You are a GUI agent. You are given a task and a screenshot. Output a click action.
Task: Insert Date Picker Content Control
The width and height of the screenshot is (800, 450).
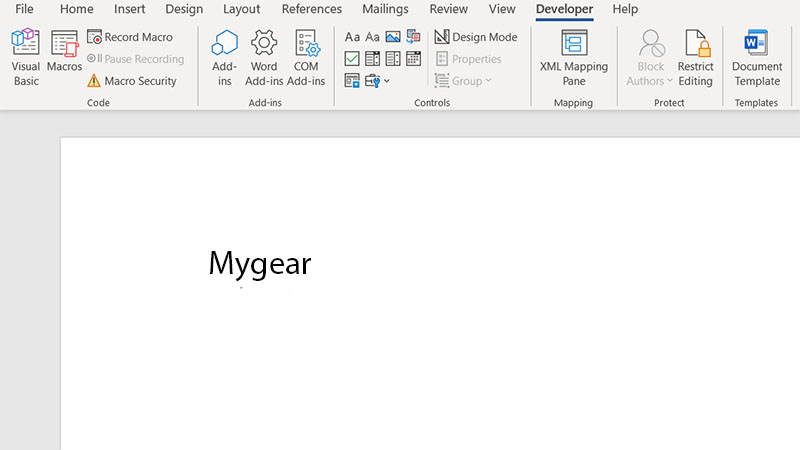pos(413,59)
